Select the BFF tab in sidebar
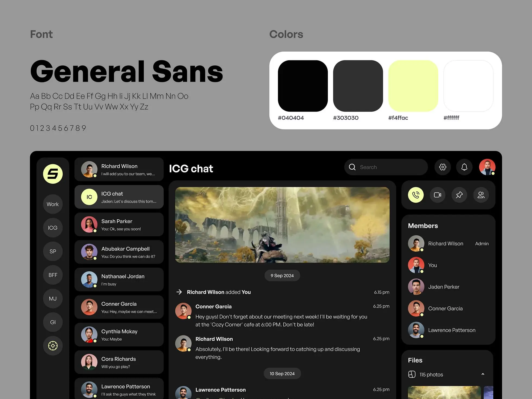Viewport: 532px width, 399px height. tap(52, 274)
